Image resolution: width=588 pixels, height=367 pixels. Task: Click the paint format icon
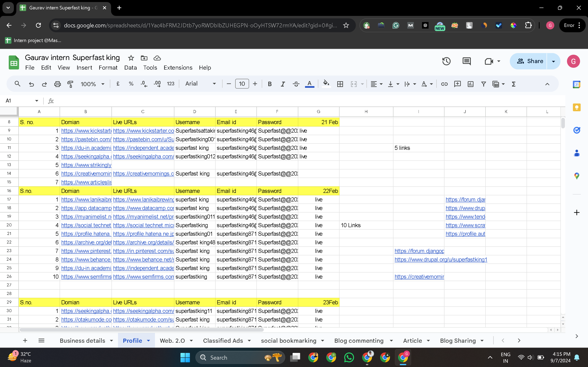click(70, 84)
